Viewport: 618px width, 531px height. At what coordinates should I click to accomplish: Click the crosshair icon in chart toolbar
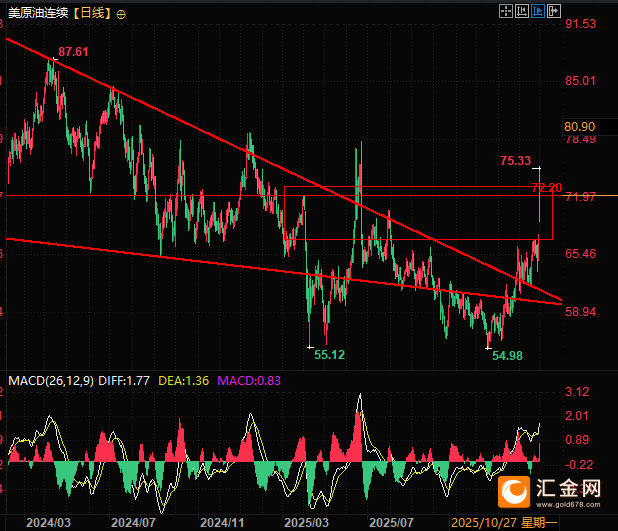click(506, 11)
